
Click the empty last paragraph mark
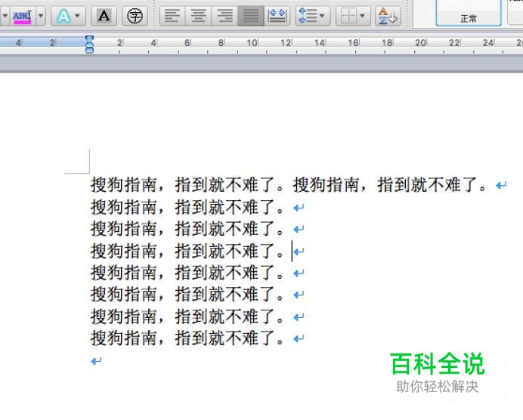click(x=96, y=361)
